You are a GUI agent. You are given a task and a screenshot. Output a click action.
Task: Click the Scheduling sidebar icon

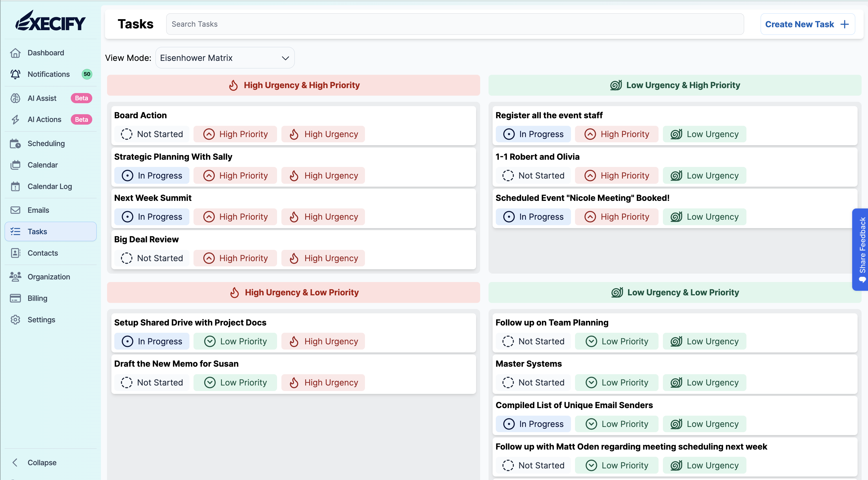coord(15,144)
